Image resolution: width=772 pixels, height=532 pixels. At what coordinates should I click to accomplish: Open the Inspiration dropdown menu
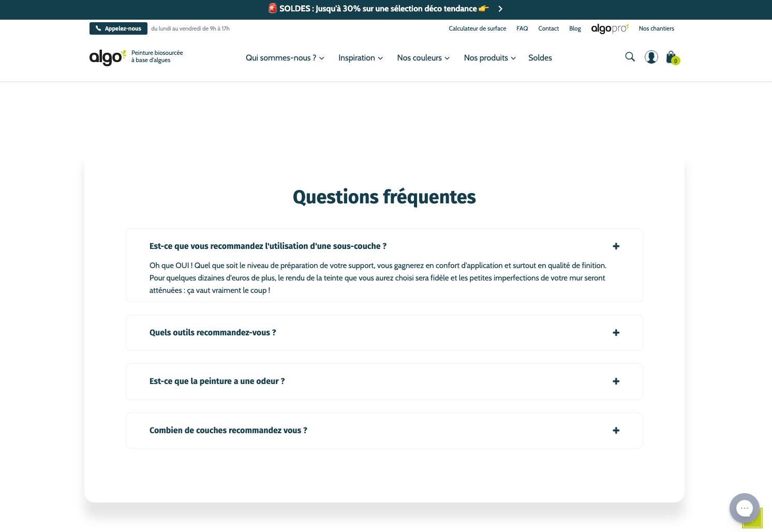pyautogui.click(x=361, y=58)
